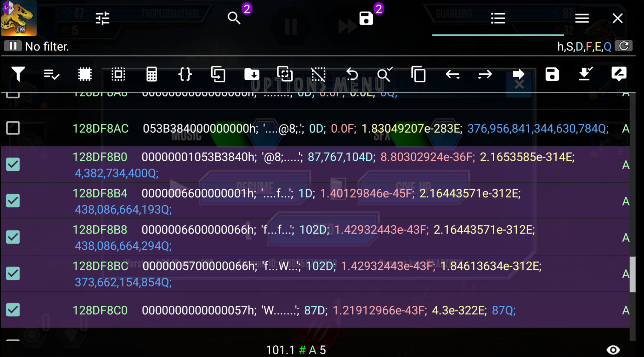Toggle the pause game button

[13, 46]
